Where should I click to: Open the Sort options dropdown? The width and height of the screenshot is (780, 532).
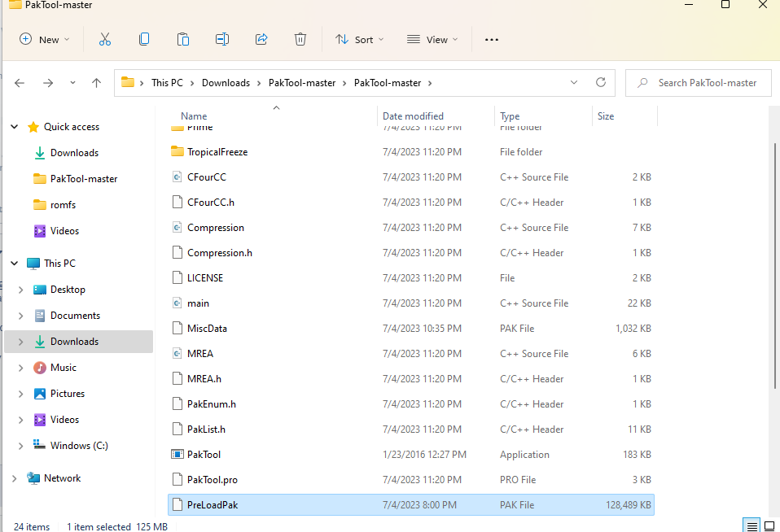[x=360, y=39]
